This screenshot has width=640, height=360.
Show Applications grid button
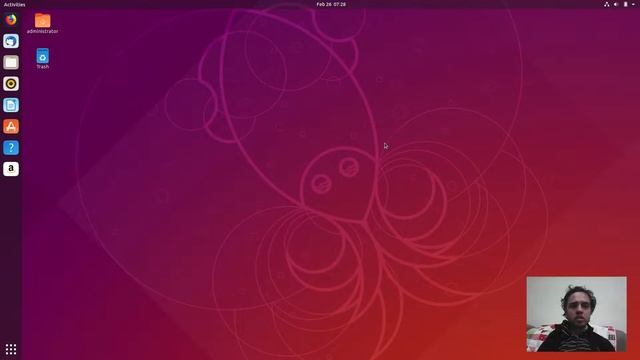[11, 349]
